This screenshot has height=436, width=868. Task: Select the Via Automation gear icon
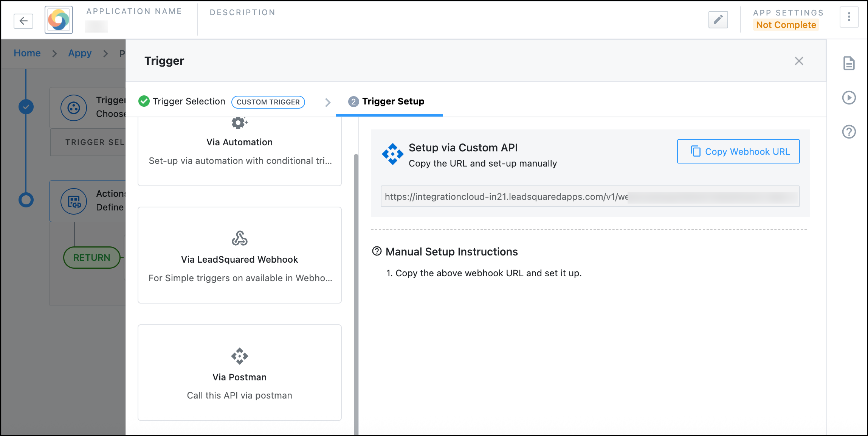[x=239, y=123]
